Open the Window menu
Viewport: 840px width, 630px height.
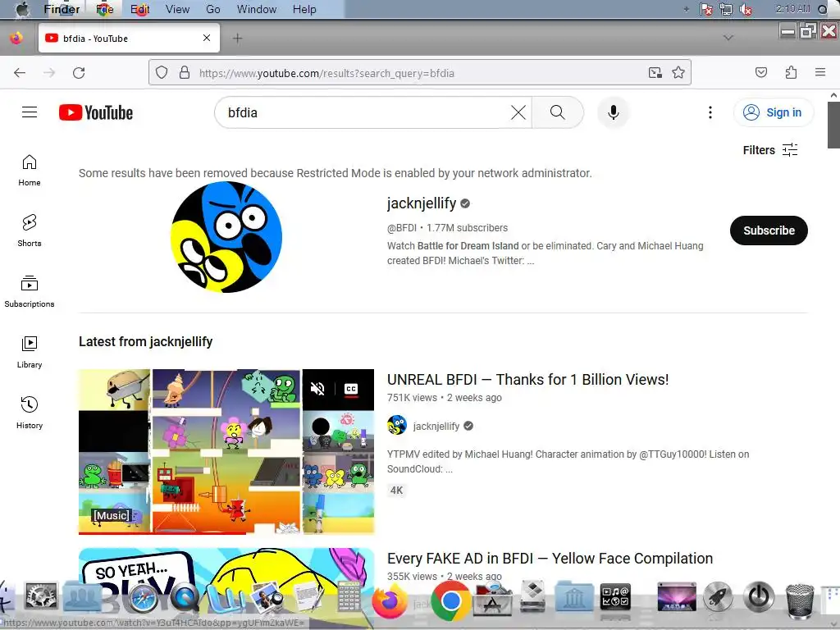pos(257,9)
